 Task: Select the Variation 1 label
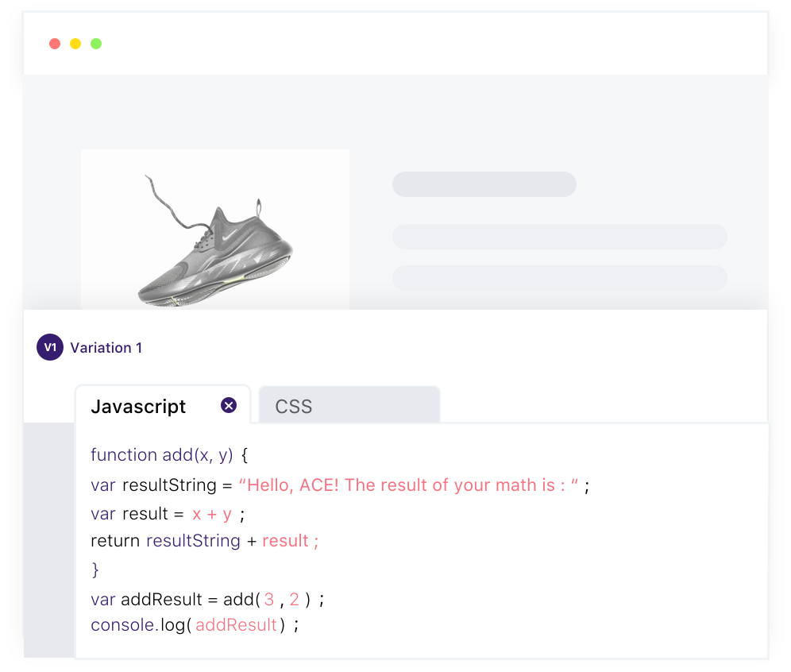(x=106, y=348)
